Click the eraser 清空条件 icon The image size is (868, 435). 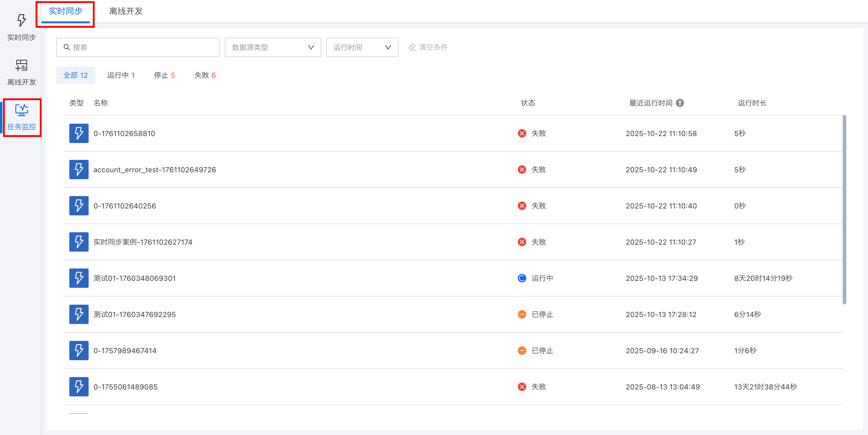(412, 47)
